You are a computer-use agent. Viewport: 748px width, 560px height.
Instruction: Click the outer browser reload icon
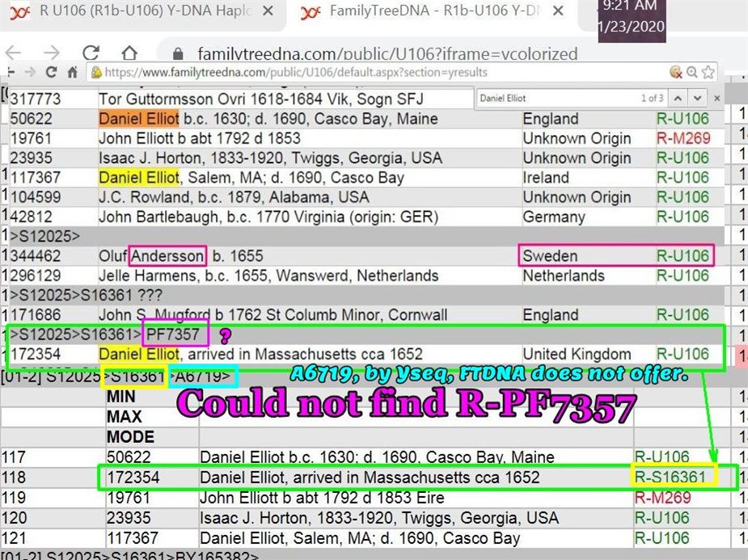point(91,53)
